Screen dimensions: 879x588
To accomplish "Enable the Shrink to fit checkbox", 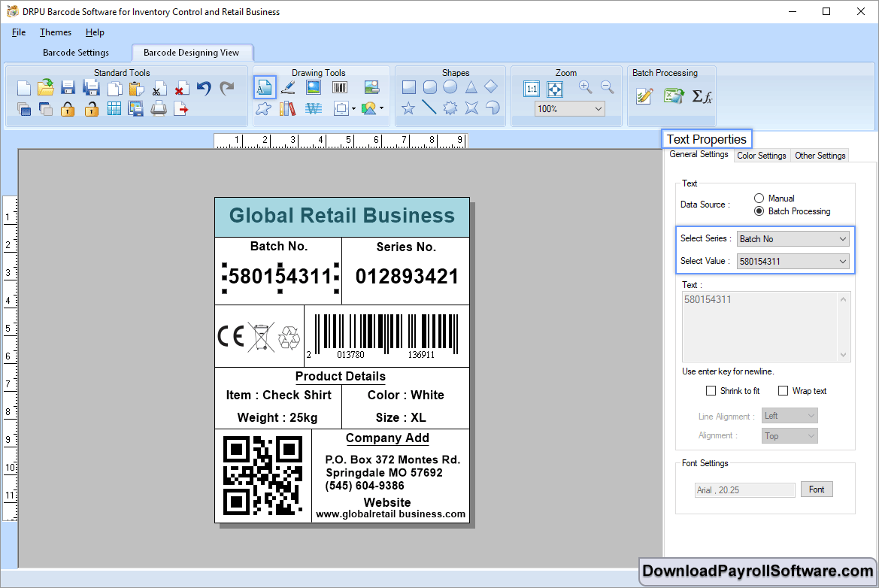I will (x=711, y=391).
